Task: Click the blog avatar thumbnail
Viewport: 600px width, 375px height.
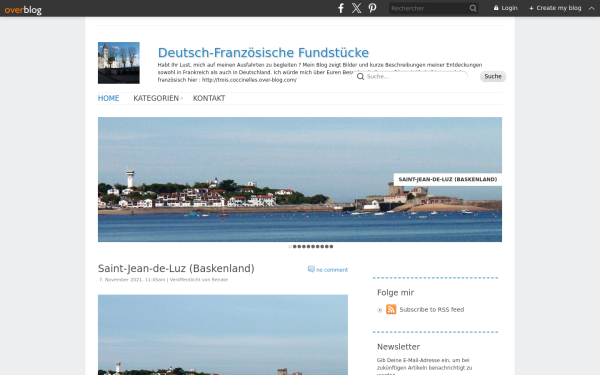Action: (x=119, y=63)
